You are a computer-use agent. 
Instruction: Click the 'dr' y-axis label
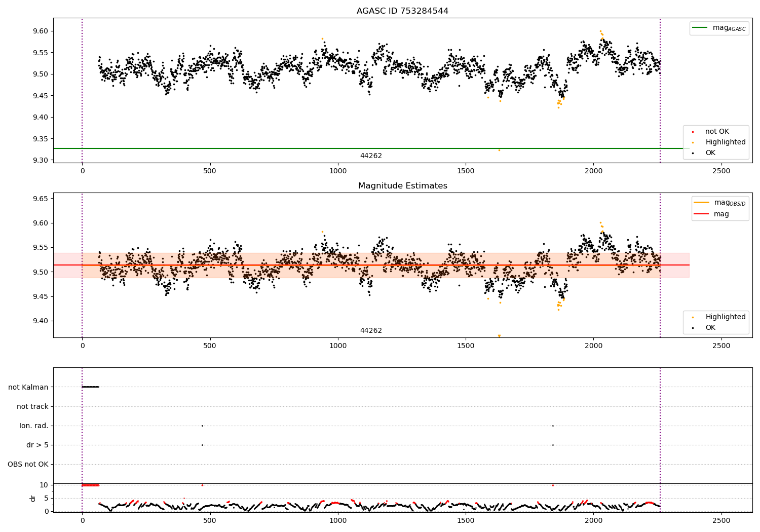(x=33, y=498)
